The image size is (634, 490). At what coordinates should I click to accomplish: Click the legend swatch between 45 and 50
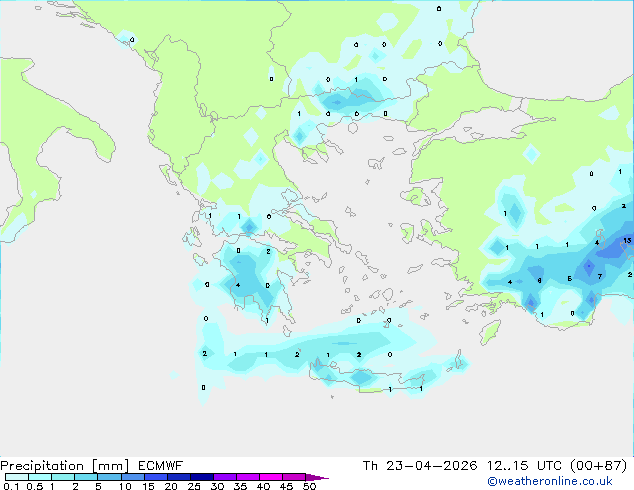pyautogui.click(x=294, y=477)
